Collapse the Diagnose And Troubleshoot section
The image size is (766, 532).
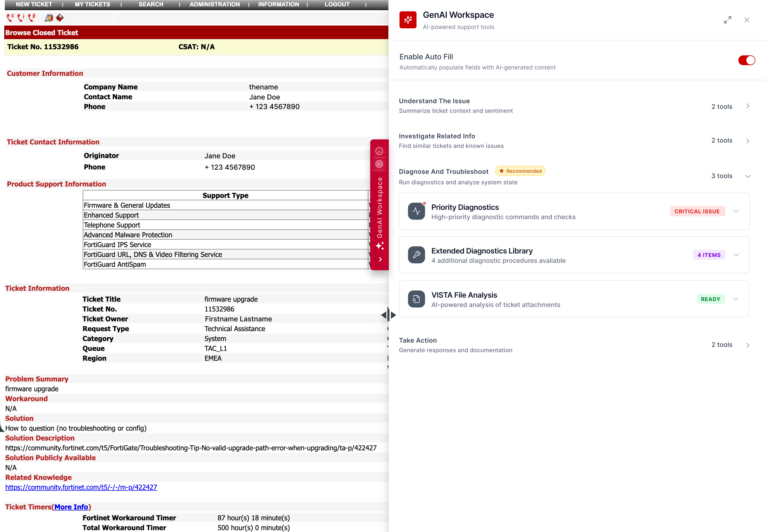pyautogui.click(x=748, y=176)
